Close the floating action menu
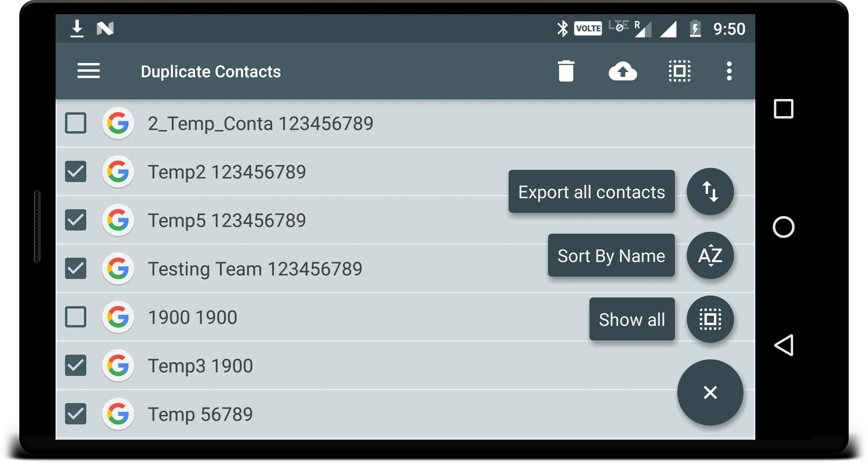Viewport: 868px width, 463px height. tap(710, 392)
